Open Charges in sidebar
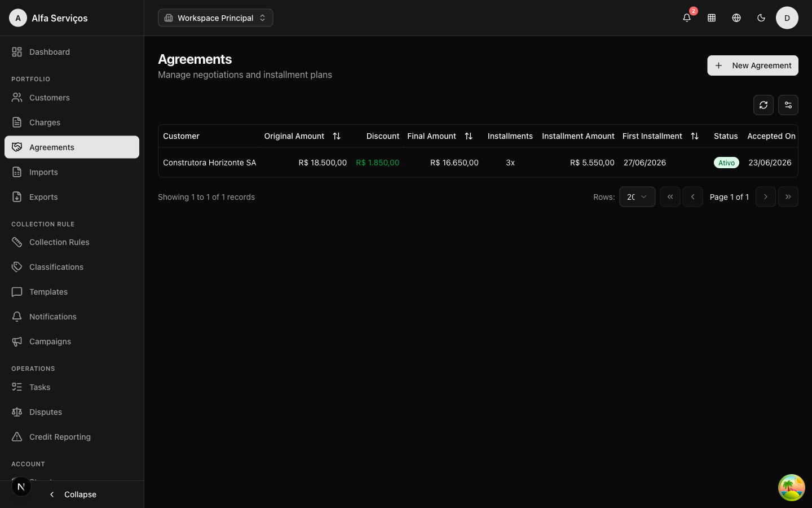The height and width of the screenshot is (508, 812). 72,122
